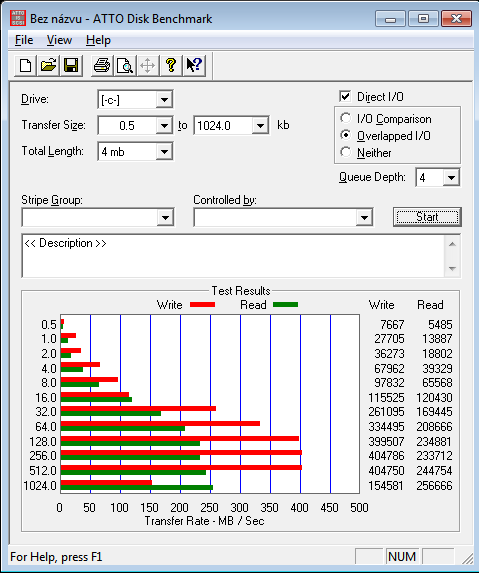Click the Description scrollbar up arrow
This screenshot has height=573, width=479.
[452, 244]
